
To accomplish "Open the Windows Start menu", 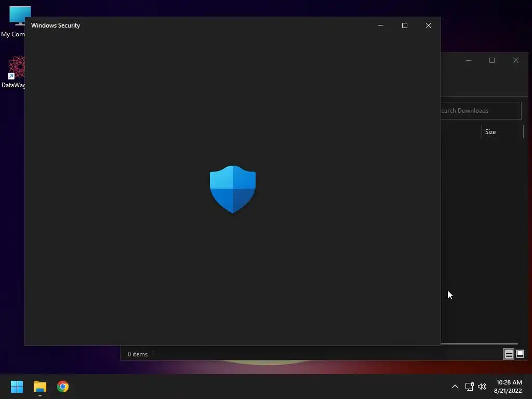I will [17, 387].
